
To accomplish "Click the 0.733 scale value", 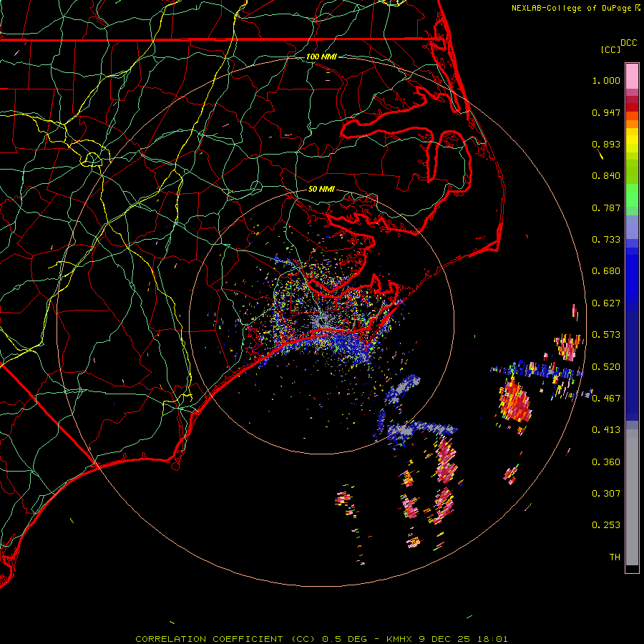I will click(x=606, y=240).
